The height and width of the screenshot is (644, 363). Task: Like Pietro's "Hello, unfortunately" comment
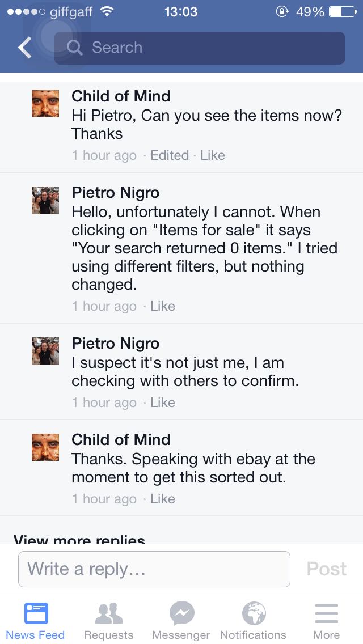click(x=163, y=306)
